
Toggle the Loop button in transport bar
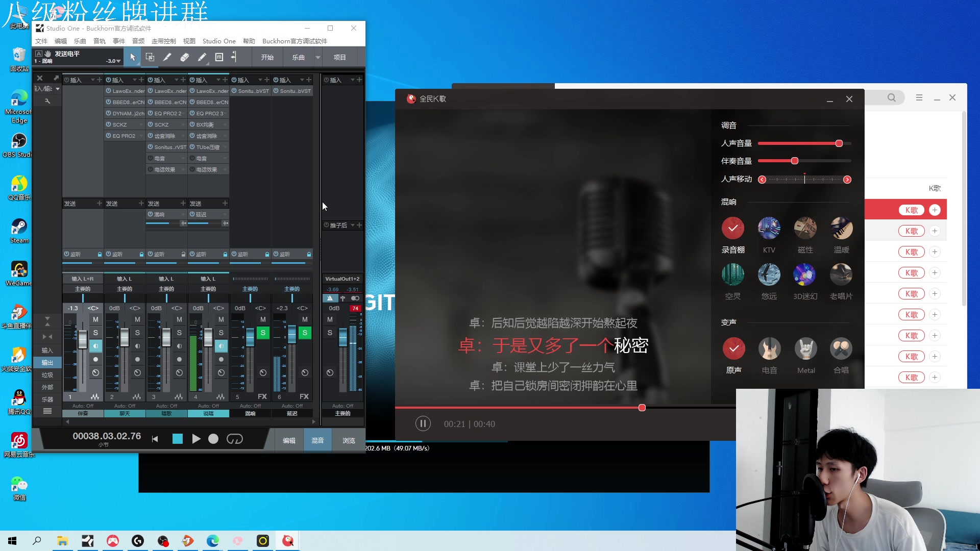pos(235,439)
